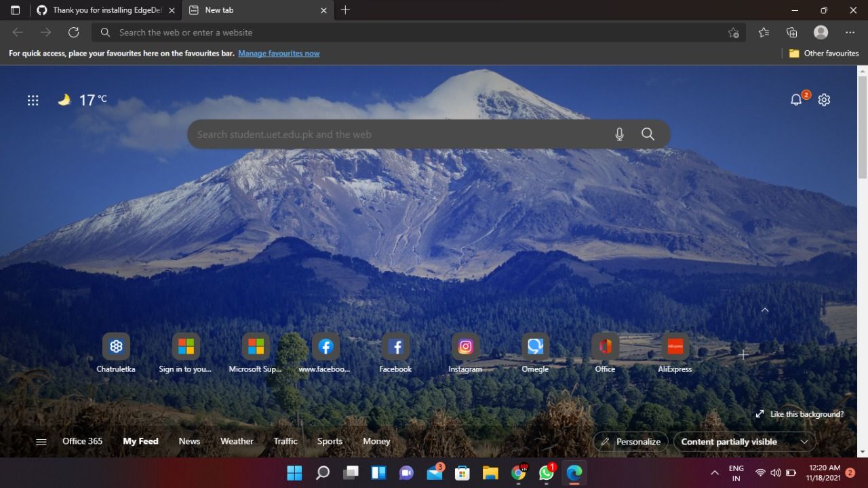The image size is (868, 488).
Task: Open the Edge settings and more menu
Action: tap(850, 32)
